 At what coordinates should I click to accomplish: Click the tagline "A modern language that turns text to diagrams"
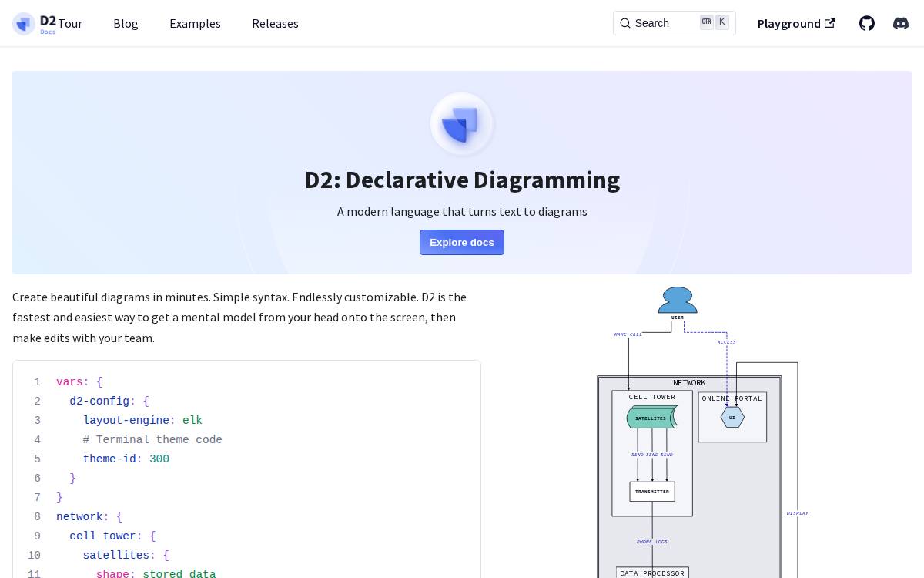(462, 211)
